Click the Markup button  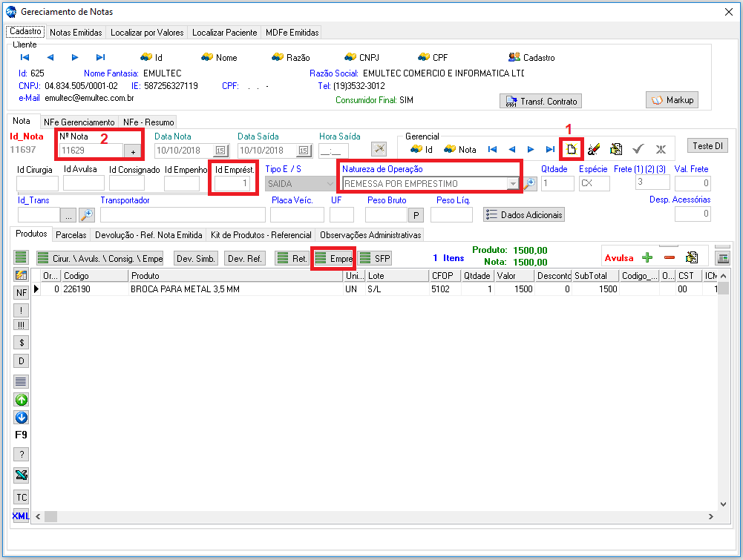point(672,99)
